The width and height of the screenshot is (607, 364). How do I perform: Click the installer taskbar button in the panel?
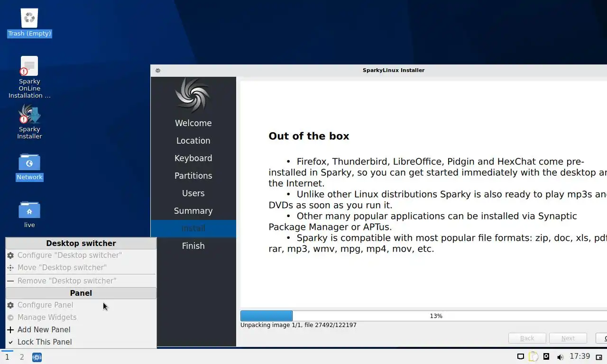37,357
